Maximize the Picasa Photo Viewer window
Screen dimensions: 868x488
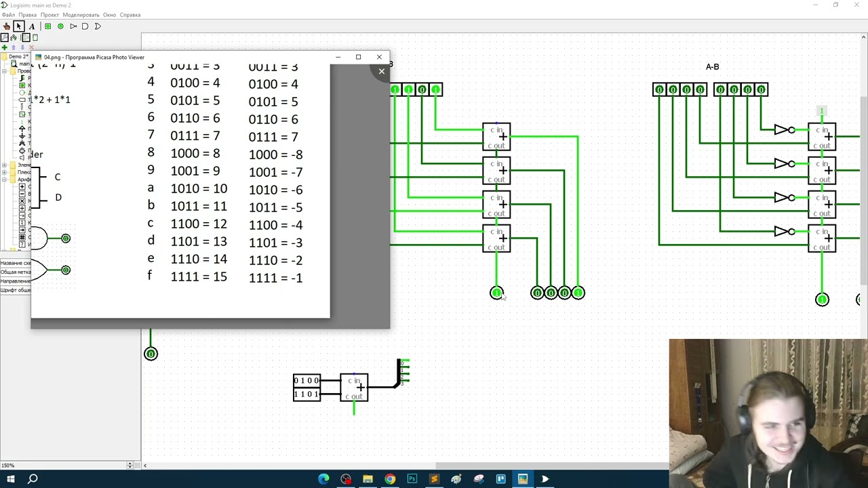[358, 57]
